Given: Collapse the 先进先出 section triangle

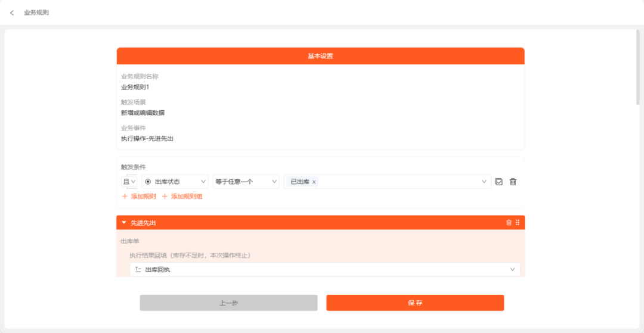Looking at the screenshot, I should point(123,223).
